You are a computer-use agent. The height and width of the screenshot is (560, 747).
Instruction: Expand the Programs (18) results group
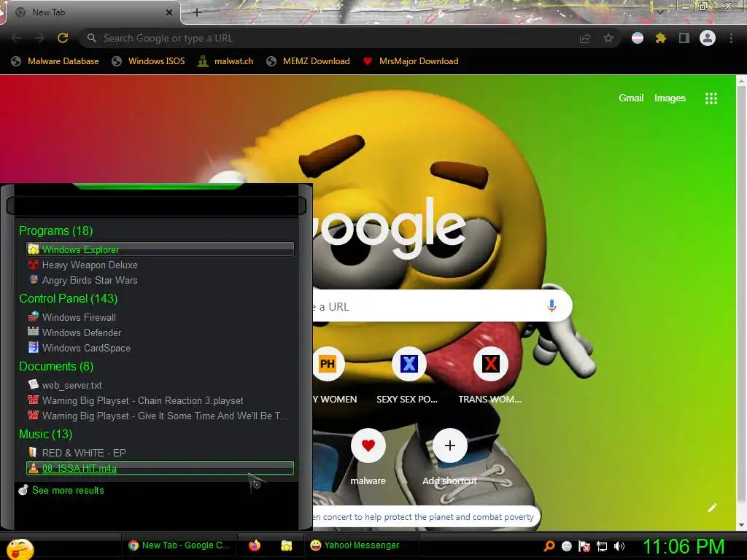coord(55,230)
